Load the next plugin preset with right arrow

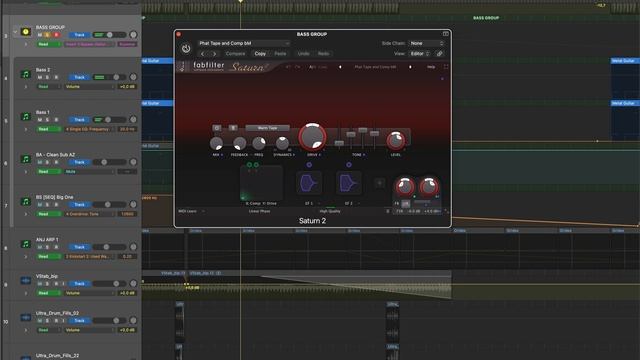click(214, 53)
